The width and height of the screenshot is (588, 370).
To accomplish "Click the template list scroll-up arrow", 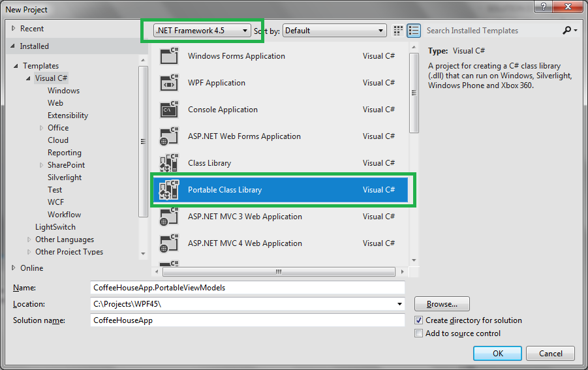I will [x=414, y=47].
